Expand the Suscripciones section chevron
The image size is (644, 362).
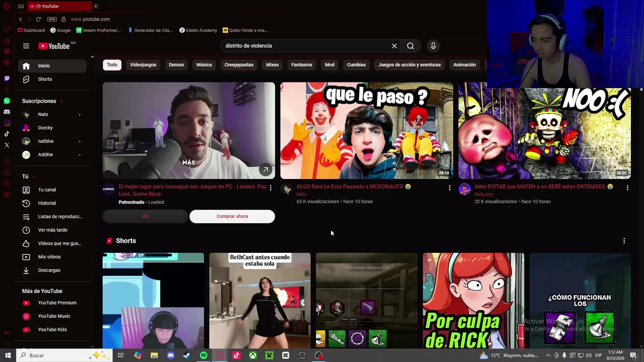61,101
